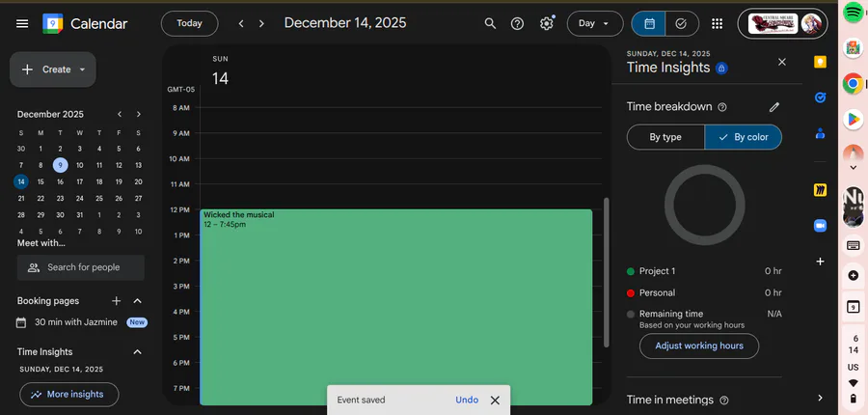This screenshot has height=415, width=868.
Task: Undo the saved event
Action: point(467,400)
